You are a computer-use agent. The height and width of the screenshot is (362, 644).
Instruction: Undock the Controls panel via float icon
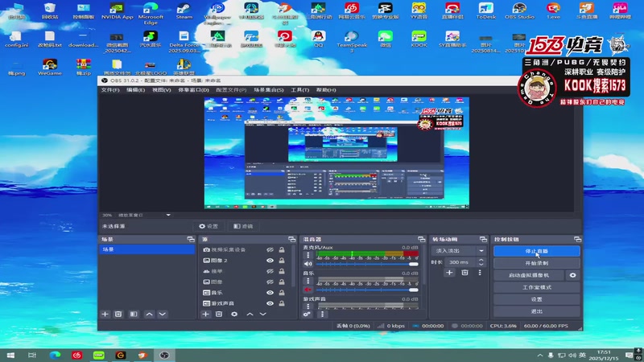(577, 239)
